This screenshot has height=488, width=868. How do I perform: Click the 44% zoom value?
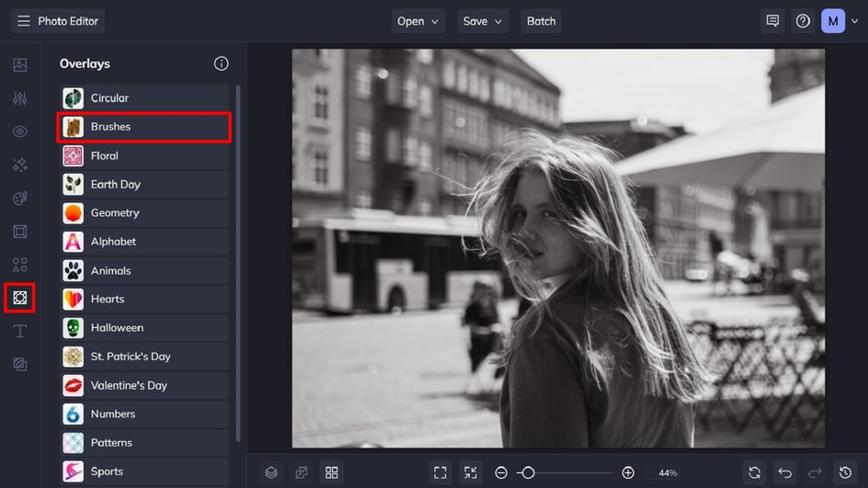668,473
